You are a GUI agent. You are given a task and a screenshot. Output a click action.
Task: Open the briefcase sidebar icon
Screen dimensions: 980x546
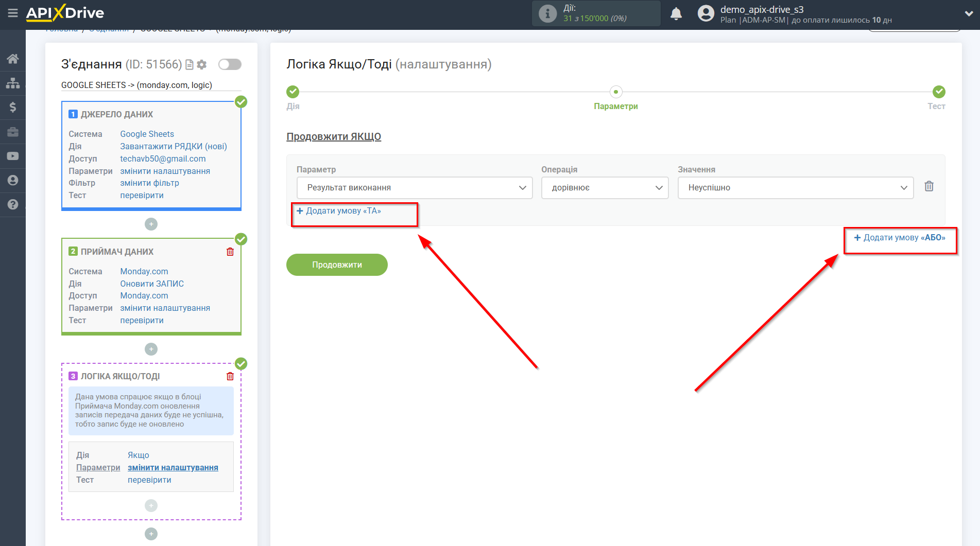pyautogui.click(x=13, y=132)
